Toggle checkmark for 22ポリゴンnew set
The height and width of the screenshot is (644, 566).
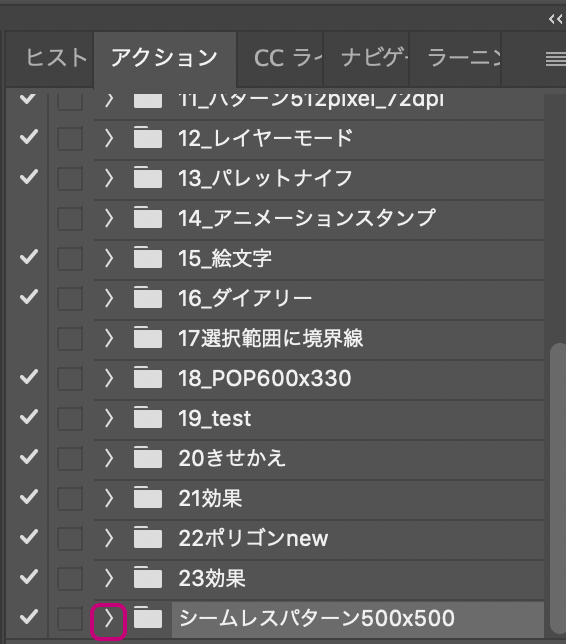[x=29, y=537]
